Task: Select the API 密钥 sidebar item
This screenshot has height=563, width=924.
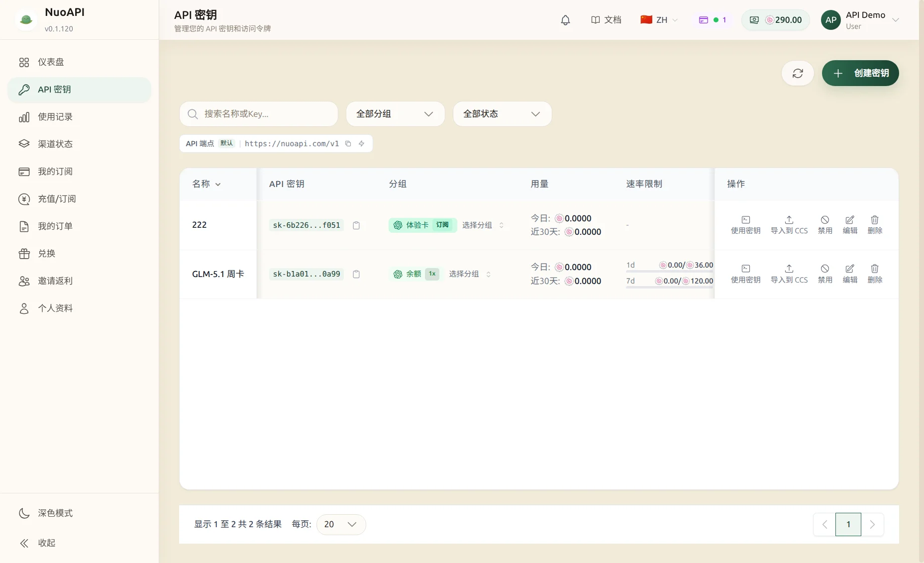Action: pyautogui.click(x=79, y=90)
